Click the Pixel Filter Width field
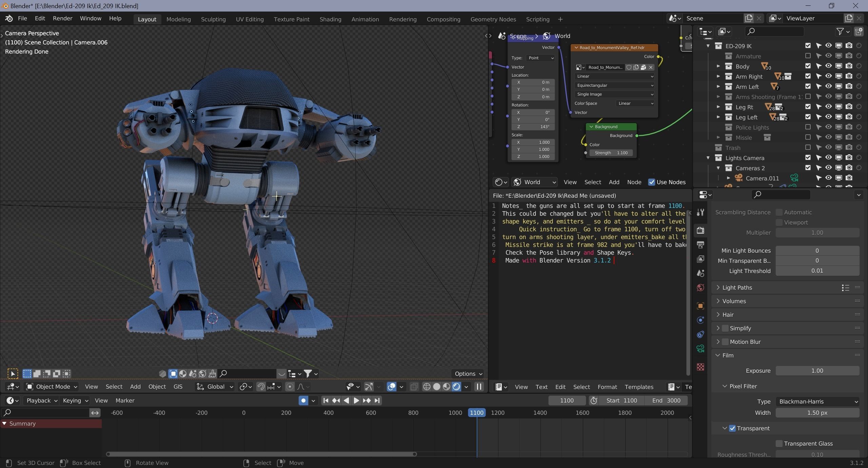Image resolution: width=868 pixels, height=468 pixels. pos(817,413)
